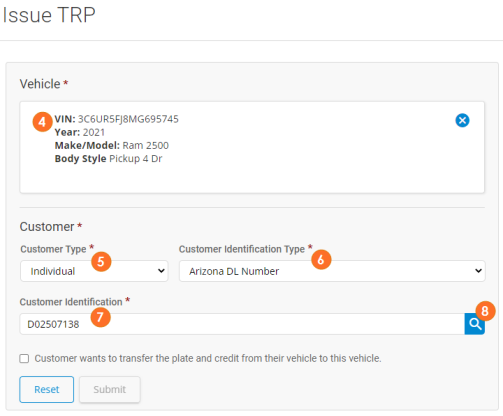Click the magnifying glass search icon
The height and width of the screenshot is (416, 503).
coord(475,324)
